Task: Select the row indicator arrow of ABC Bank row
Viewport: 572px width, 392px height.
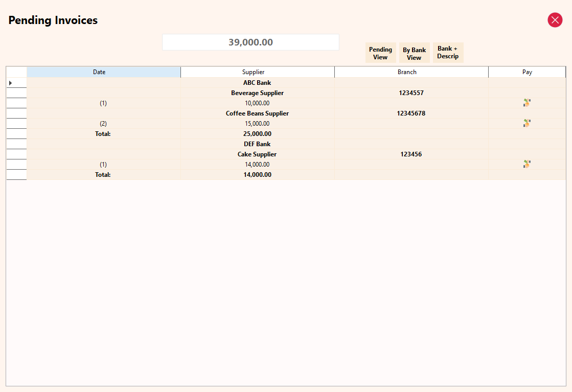Action: [11, 83]
